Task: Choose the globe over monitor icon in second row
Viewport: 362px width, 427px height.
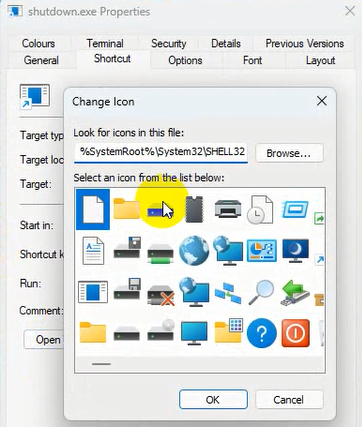Action: [x=228, y=250]
